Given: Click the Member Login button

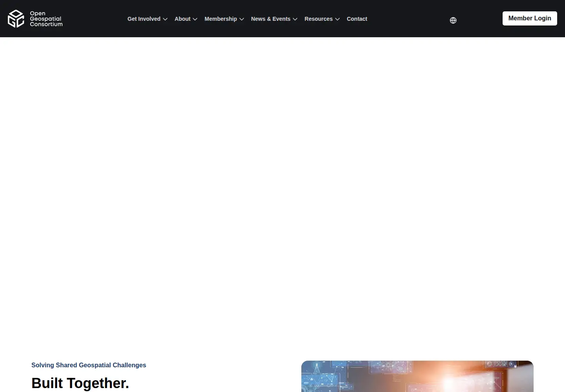Looking at the screenshot, I should [530, 18].
